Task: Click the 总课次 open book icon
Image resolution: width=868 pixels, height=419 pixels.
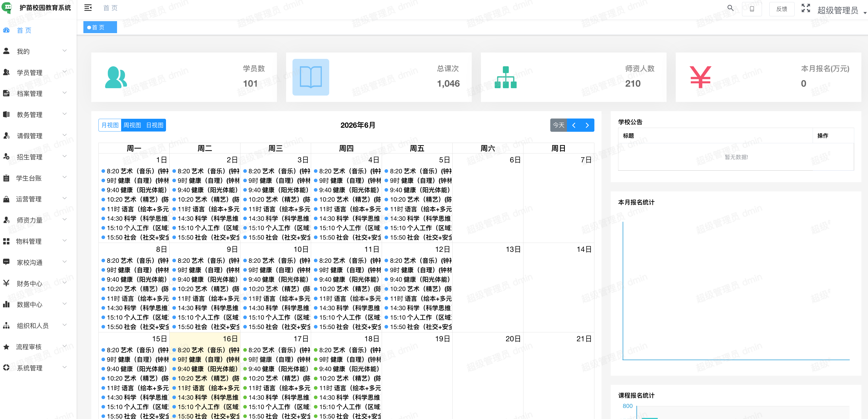Action: click(311, 77)
